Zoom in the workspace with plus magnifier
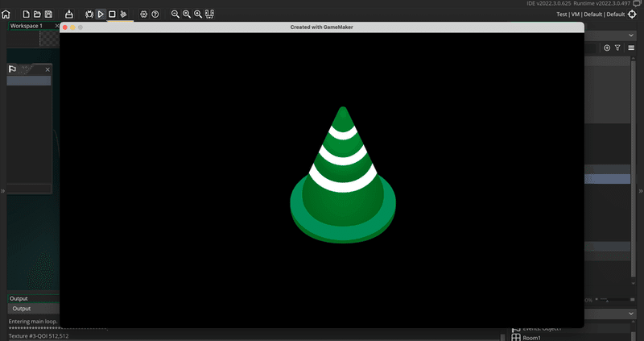644x341 pixels. [x=198, y=15]
